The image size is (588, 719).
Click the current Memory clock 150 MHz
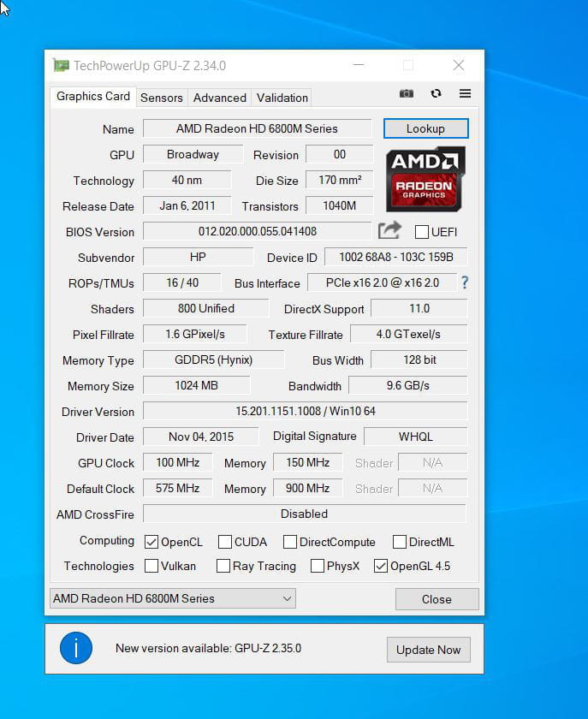(308, 462)
